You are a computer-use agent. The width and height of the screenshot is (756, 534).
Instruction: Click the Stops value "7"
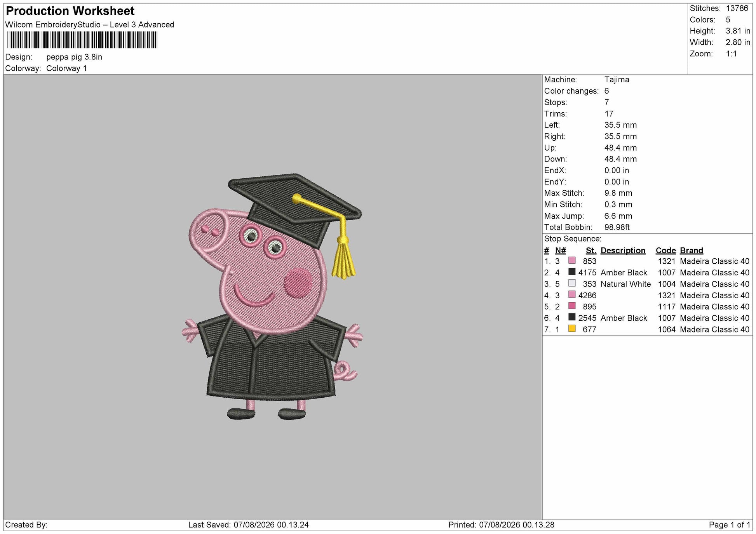[607, 103]
